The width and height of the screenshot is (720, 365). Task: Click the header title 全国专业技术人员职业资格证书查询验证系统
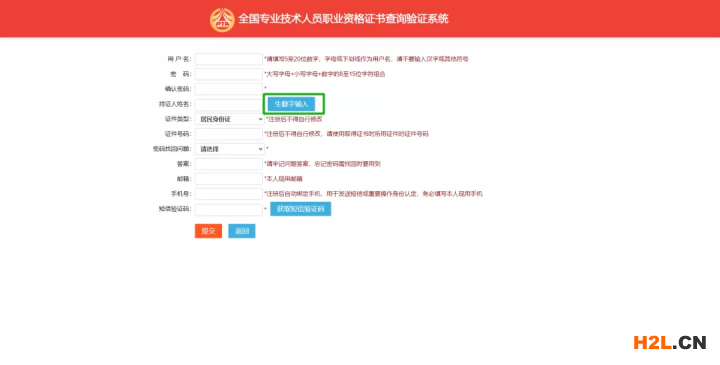point(343,19)
